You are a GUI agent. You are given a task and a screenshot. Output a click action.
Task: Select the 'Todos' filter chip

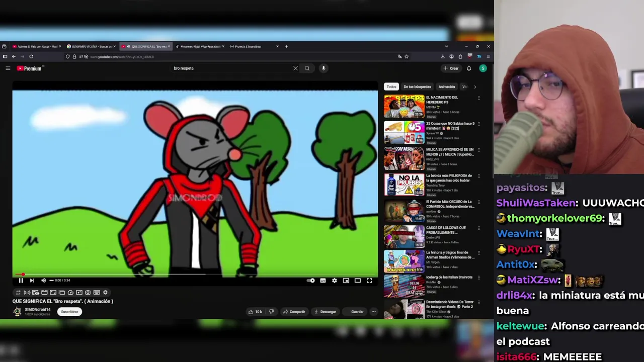pyautogui.click(x=391, y=87)
